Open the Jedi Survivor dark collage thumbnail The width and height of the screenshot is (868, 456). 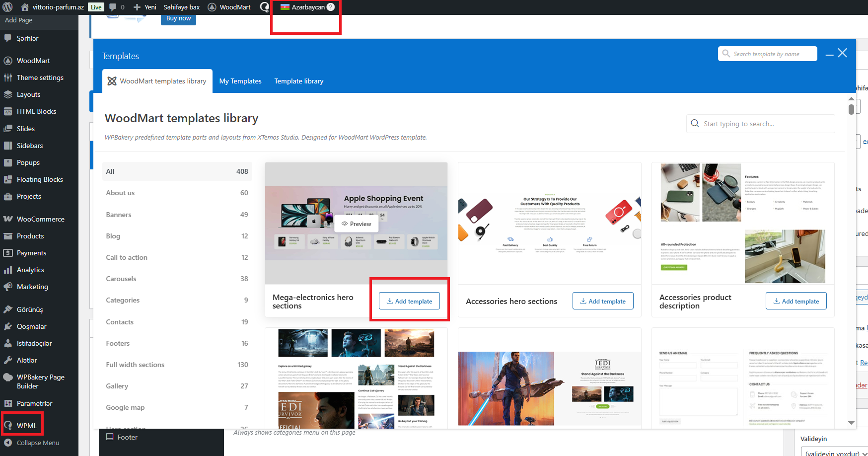357,379
